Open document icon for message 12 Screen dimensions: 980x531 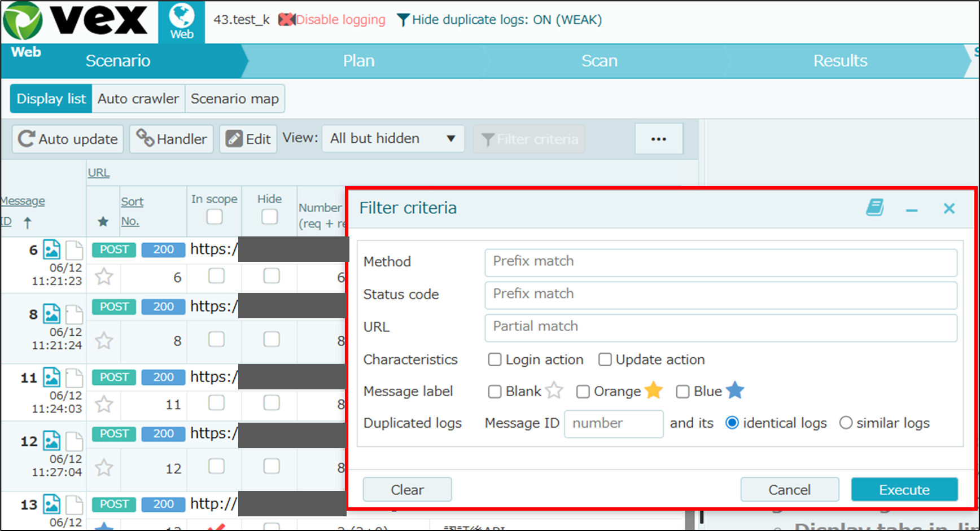(74, 441)
